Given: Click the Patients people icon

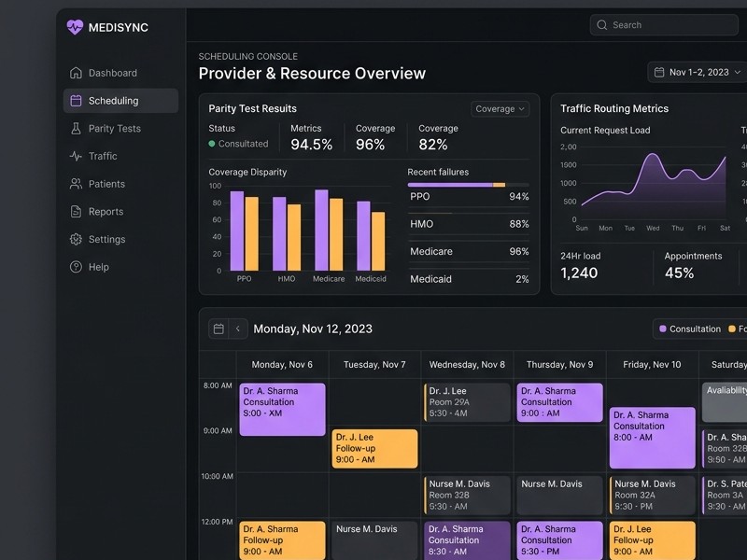Looking at the screenshot, I should click(x=76, y=184).
